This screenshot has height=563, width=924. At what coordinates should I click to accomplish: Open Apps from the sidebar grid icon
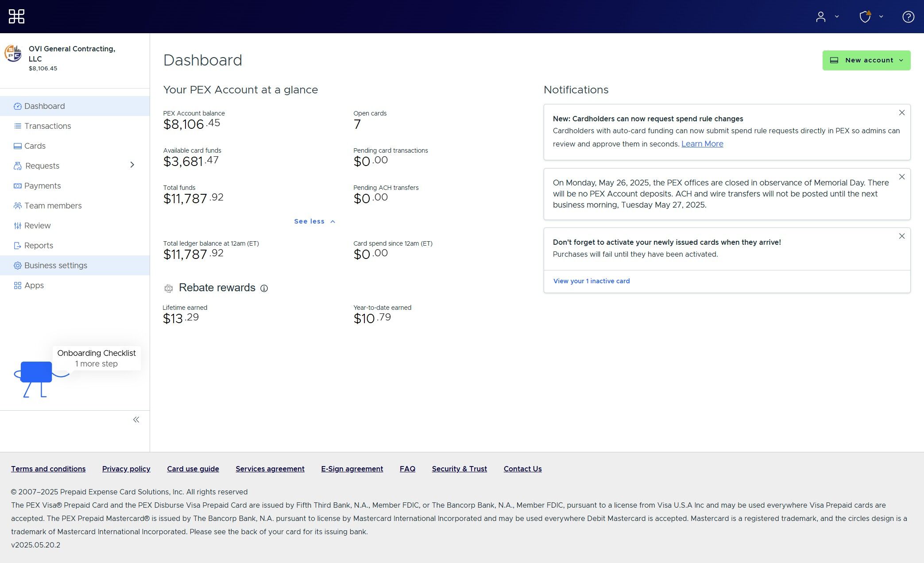coord(17,285)
